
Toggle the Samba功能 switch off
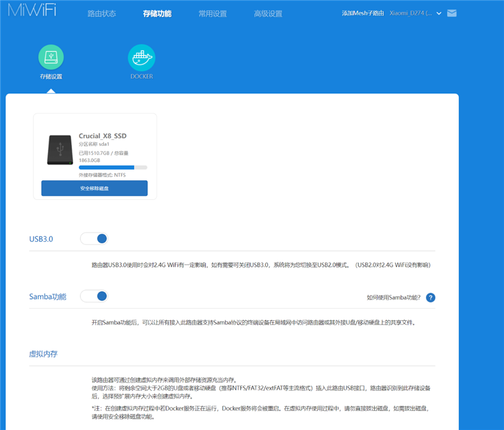click(94, 296)
